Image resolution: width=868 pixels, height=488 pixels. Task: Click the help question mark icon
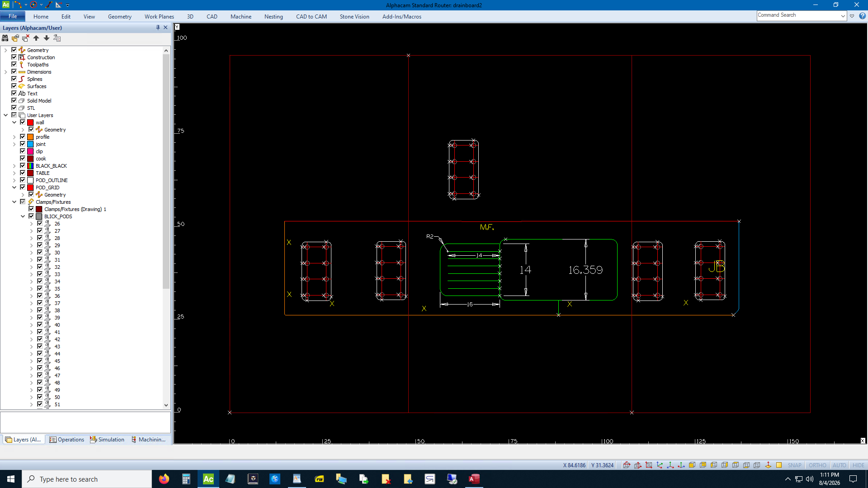tap(862, 16)
